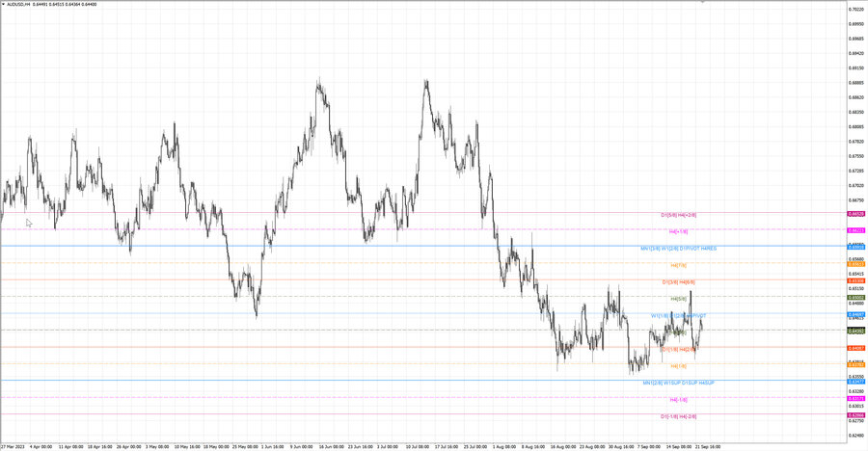
Task: Click the '3 May 08:00' time axis label
Action: pyautogui.click(x=157, y=446)
